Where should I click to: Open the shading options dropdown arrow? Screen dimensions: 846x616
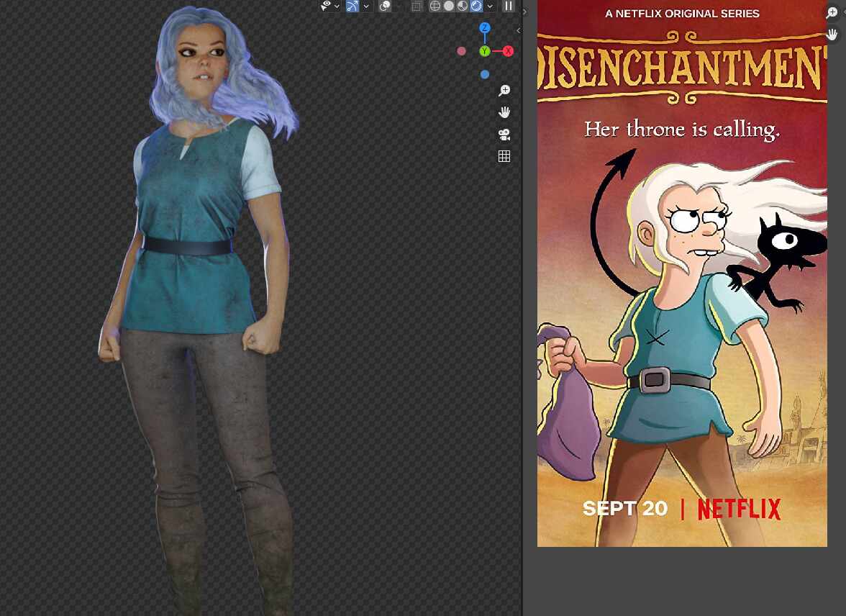[490, 6]
